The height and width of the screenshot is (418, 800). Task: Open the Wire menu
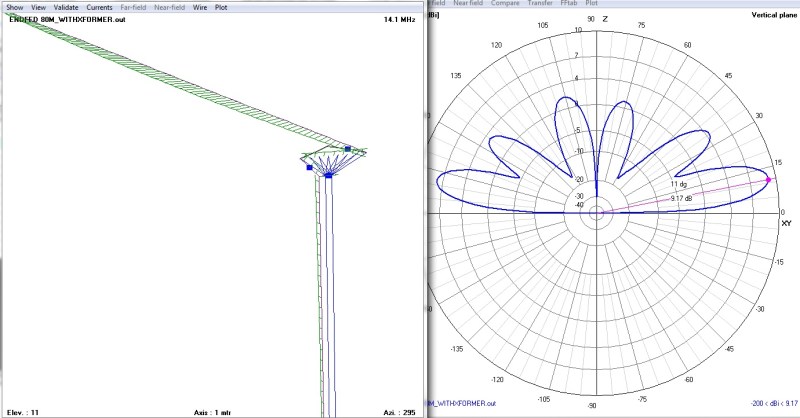[201, 7]
